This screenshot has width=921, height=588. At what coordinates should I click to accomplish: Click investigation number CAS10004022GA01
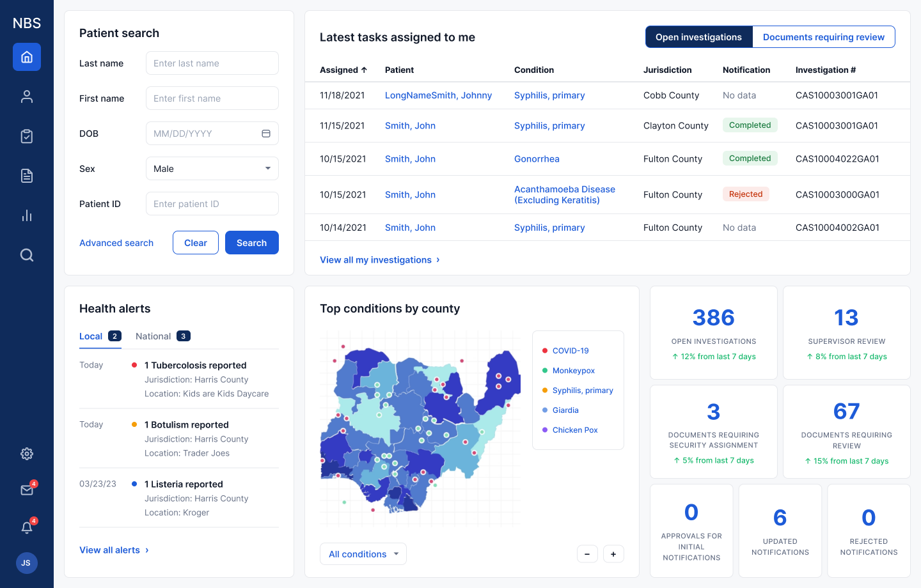tap(837, 159)
